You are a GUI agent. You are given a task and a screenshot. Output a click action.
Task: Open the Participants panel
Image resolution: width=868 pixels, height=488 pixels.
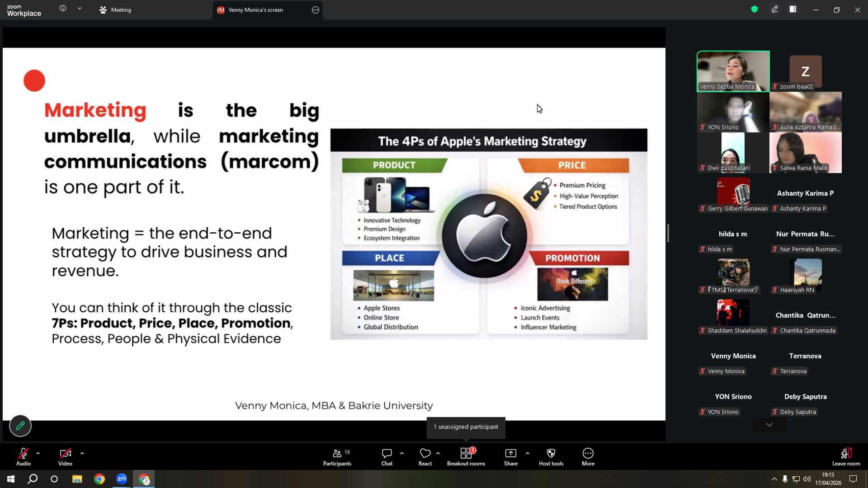point(337,457)
